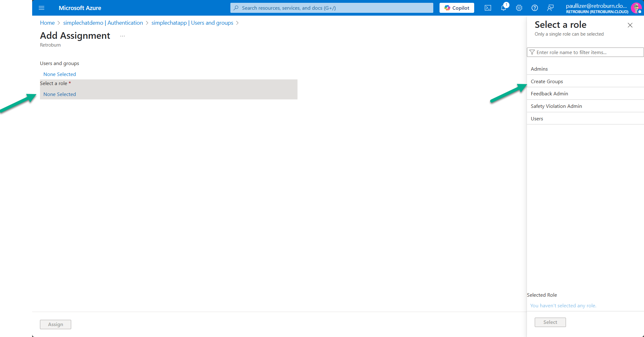Open the Select a role None Selected field
This screenshot has height=337, width=644.
pyautogui.click(x=60, y=94)
